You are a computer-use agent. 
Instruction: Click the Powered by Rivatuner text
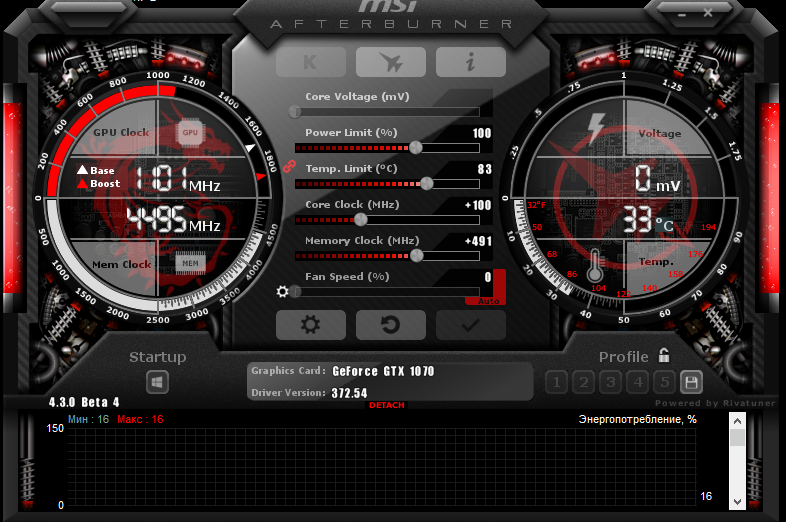[715, 403]
